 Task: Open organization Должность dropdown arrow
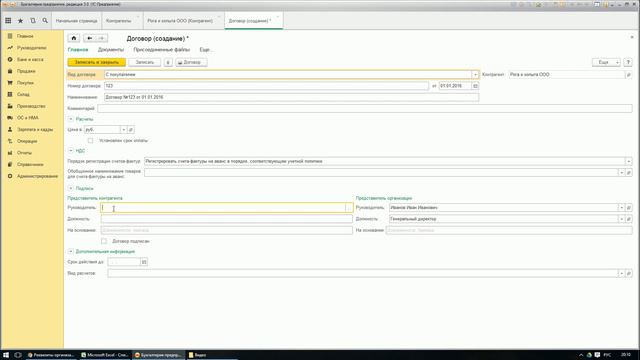coord(621,219)
